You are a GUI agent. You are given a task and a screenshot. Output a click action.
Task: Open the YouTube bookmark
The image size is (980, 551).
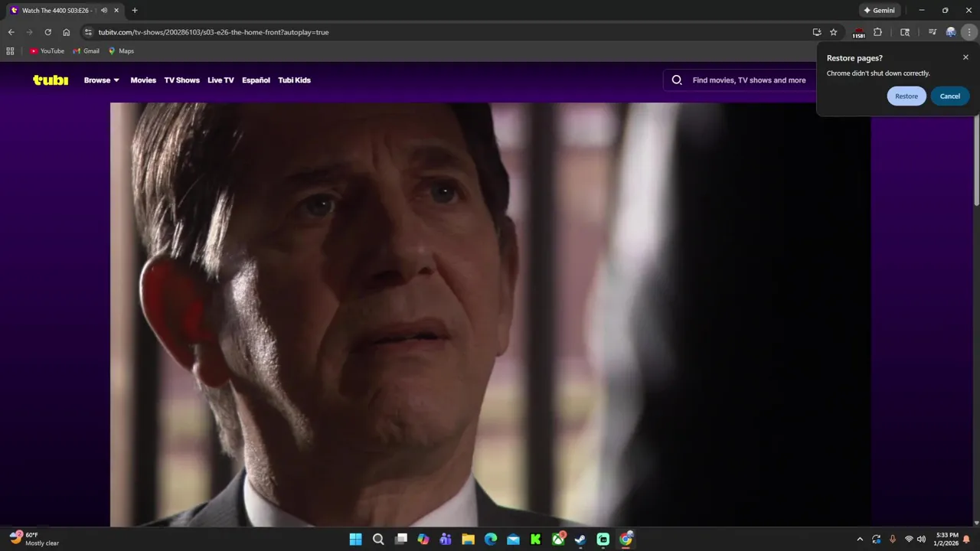[47, 51]
